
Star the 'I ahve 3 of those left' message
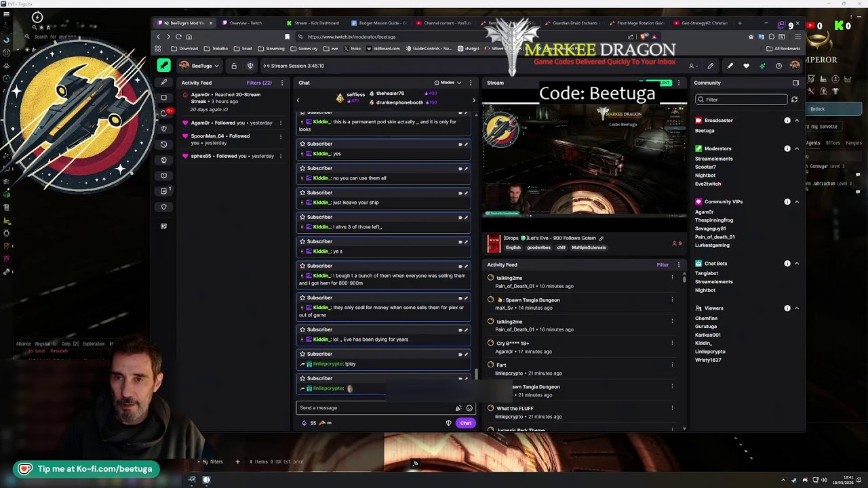coord(303,217)
